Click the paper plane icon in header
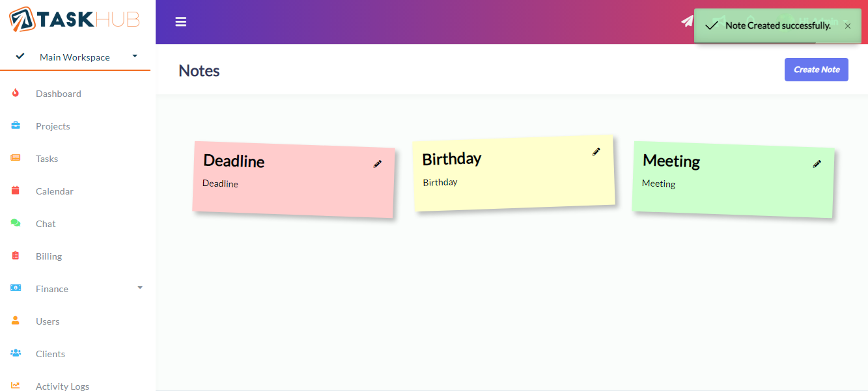Screen dimensions: 868x391 tap(687, 21)
